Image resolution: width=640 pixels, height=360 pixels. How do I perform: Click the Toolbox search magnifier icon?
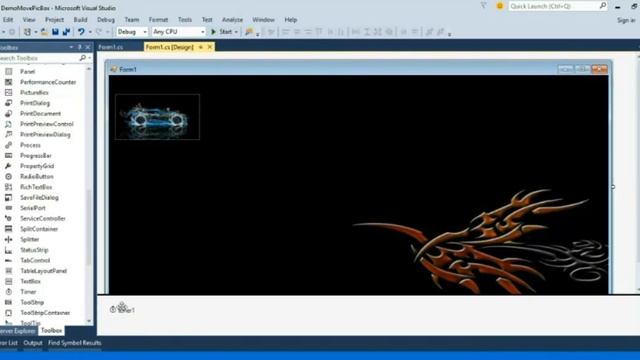pos(82,58)
